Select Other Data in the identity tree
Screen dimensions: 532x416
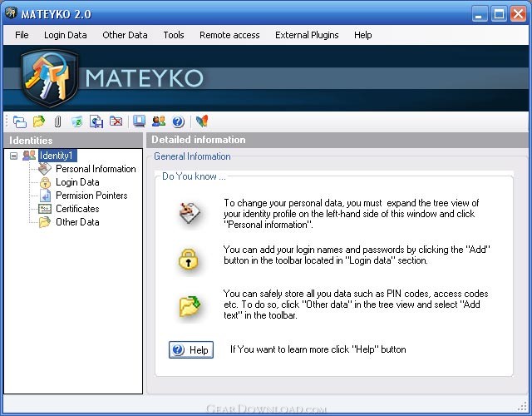pos(77,222)
